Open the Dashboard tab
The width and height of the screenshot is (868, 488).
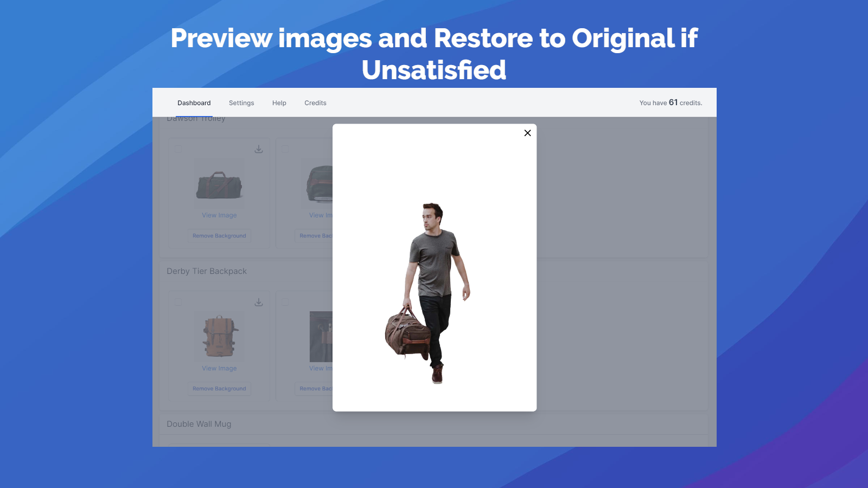194,103
